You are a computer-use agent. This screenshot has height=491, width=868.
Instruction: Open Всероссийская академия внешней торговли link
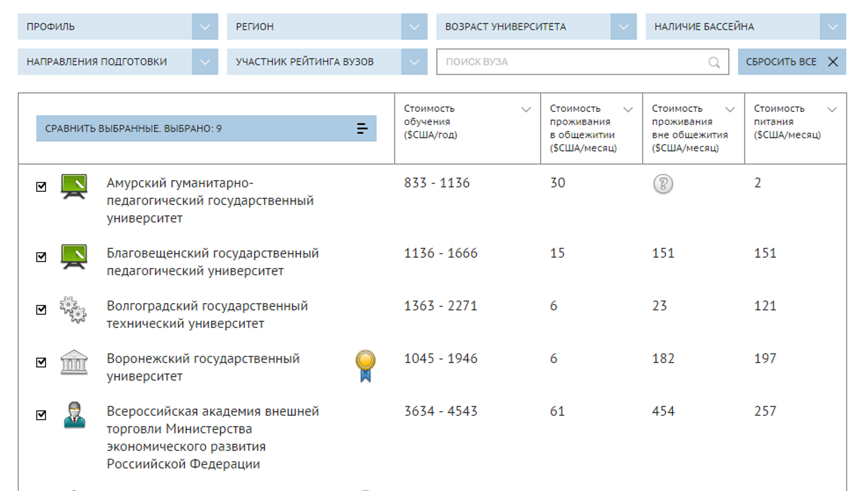(x=212, y=438)
